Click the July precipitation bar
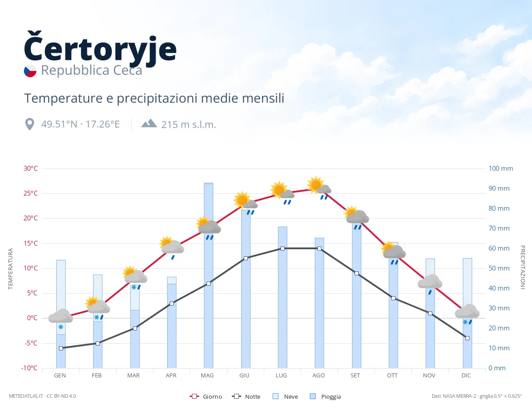This screenshot has width=532, height=408. (282, 298)
